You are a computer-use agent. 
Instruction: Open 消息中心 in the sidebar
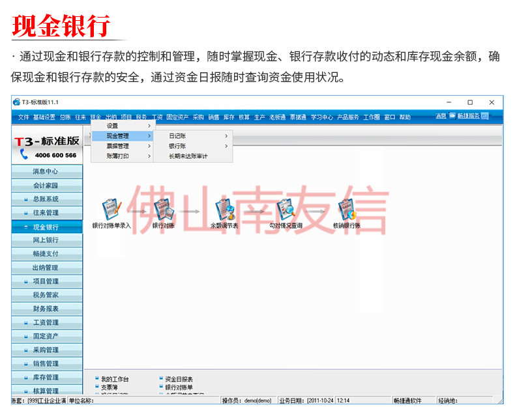coord(47,171)
